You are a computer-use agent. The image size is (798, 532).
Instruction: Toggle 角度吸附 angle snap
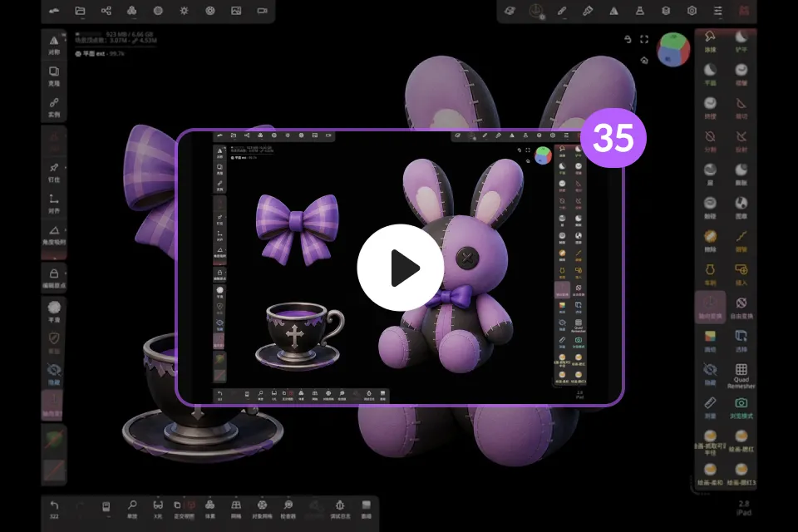54,235
